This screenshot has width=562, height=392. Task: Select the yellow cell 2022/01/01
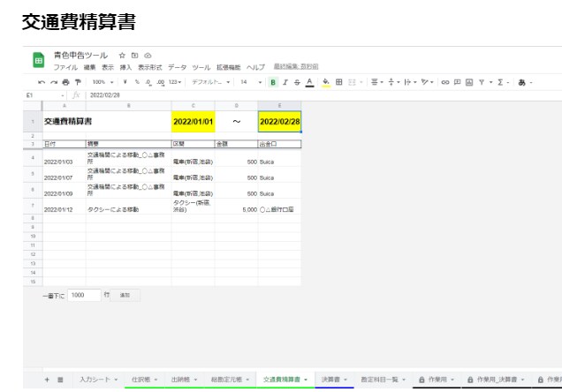point(194,122)
